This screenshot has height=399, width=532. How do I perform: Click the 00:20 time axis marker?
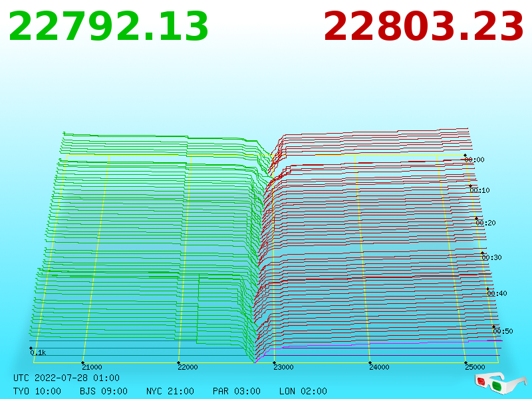pos(486,223)
